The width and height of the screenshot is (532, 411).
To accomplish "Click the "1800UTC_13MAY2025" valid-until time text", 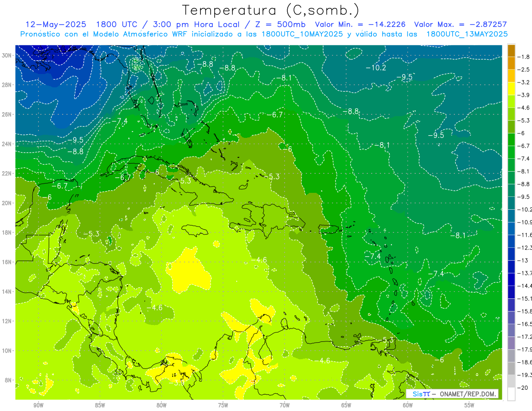I will (x=467, y=34).
